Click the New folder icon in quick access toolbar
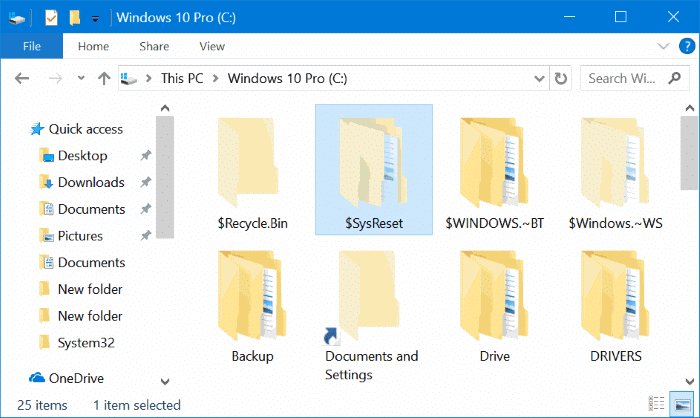This screenshot has width=700, height=418. pos(75,18)
